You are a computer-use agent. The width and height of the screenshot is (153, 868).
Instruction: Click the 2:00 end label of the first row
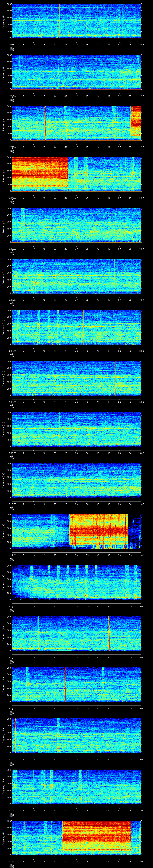coord(141,44)
